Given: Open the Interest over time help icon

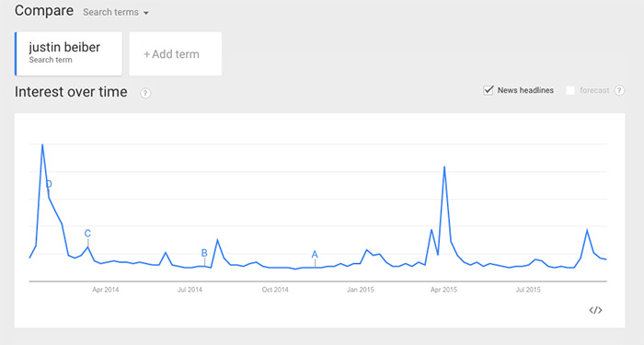Looking at the screenshot, I should point(145,93).
